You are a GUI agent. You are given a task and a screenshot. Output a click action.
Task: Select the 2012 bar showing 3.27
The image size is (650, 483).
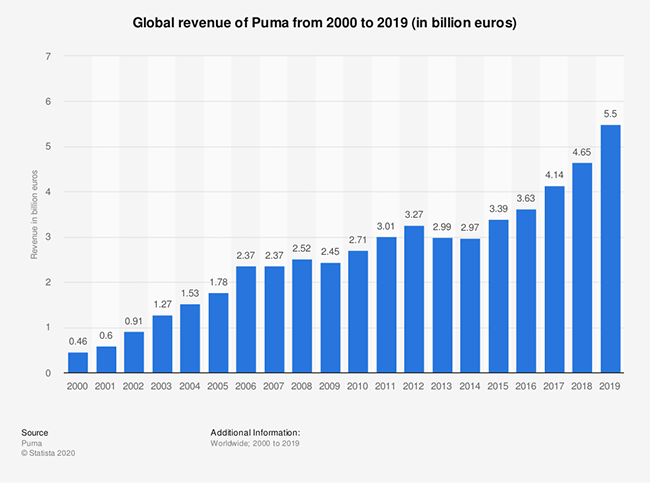413,299
